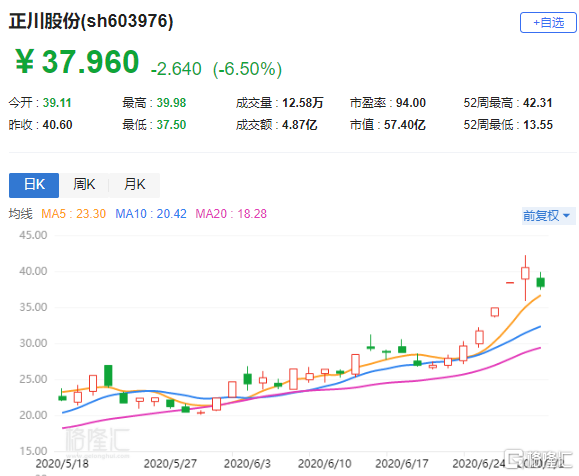Click the 52周最高 value 42.31

(538, 103)
